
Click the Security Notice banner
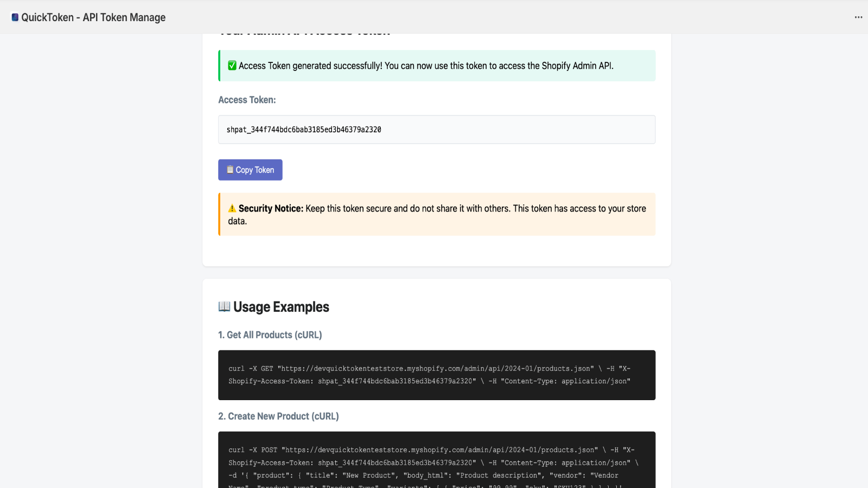pos(436,214)
